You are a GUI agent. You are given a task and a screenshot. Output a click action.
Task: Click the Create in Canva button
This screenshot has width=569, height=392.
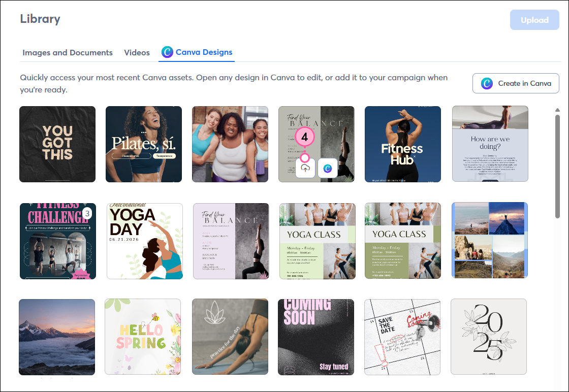(516, 83)
